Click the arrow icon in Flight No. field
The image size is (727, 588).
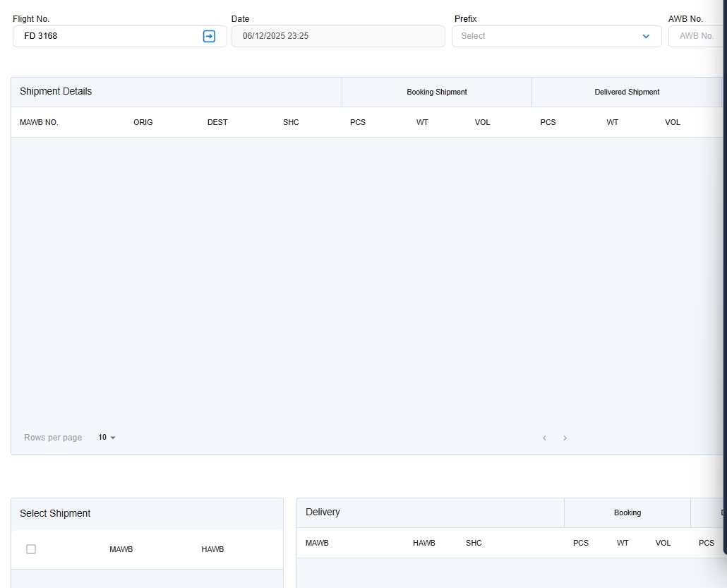pos(209,36)
